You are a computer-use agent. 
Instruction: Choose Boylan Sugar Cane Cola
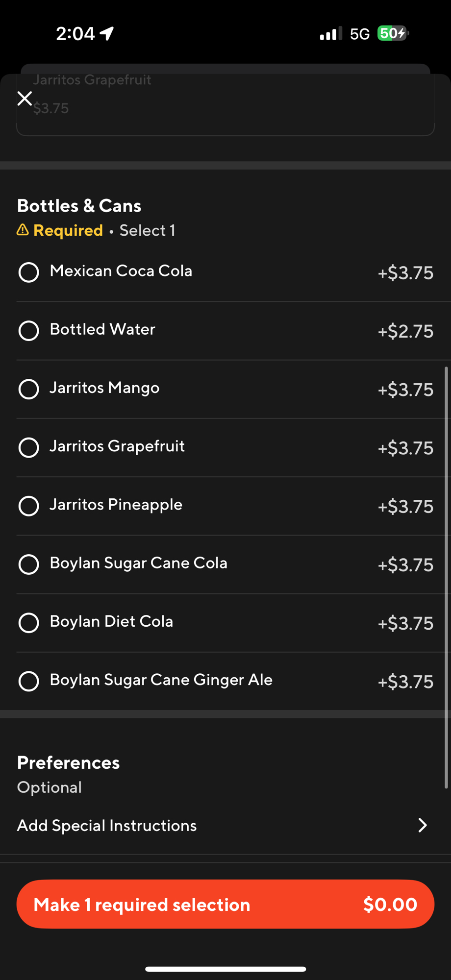pyautogui.click(x=29, y=564)
